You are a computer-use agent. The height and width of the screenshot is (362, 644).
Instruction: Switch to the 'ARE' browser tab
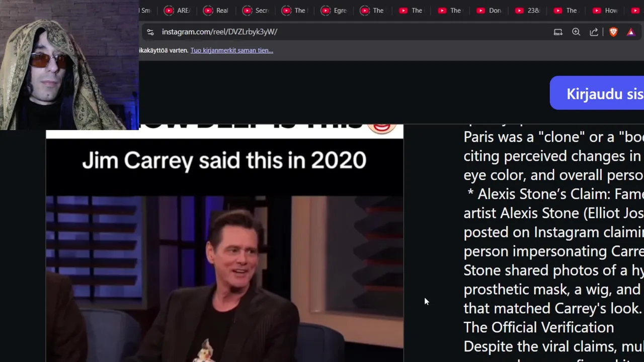(177, 11)
